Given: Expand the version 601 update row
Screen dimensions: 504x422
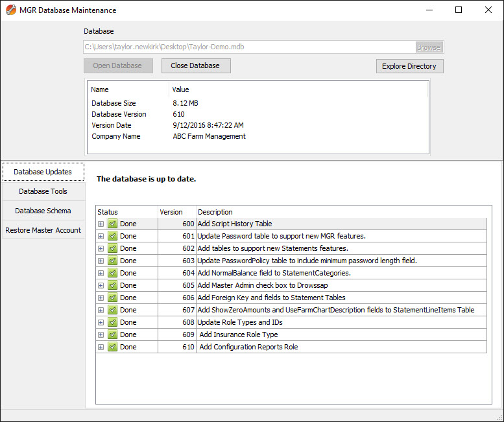Looking at the screenshot, I should pyautogui.click(x=101, y=236).
